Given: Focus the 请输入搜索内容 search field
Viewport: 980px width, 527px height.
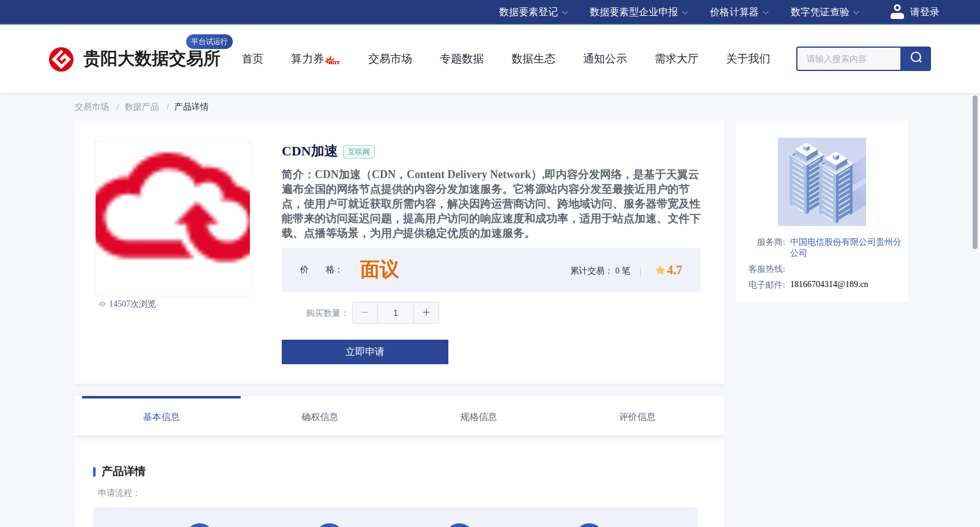Looking at the screenshot, I should pos(849,59).
